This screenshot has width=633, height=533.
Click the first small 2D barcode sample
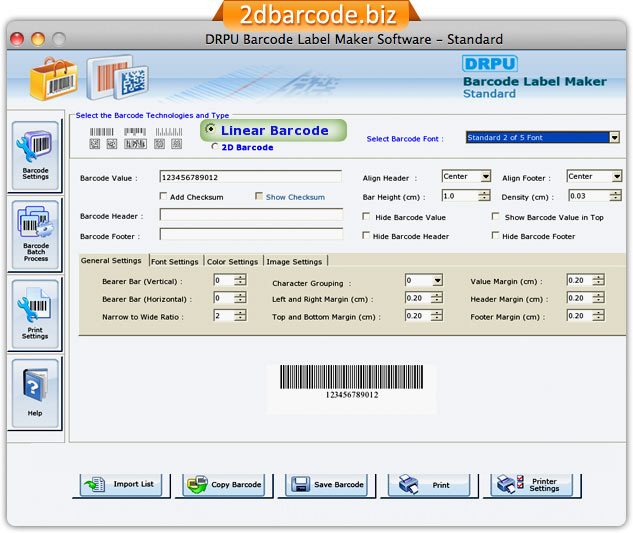pos(94,144)
